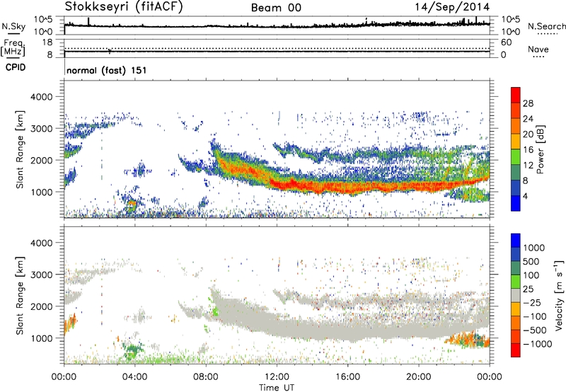This screenshot has height=392, width=566.
Task: Click the 2000 tick of the power panel
Action: pos(42,160)
